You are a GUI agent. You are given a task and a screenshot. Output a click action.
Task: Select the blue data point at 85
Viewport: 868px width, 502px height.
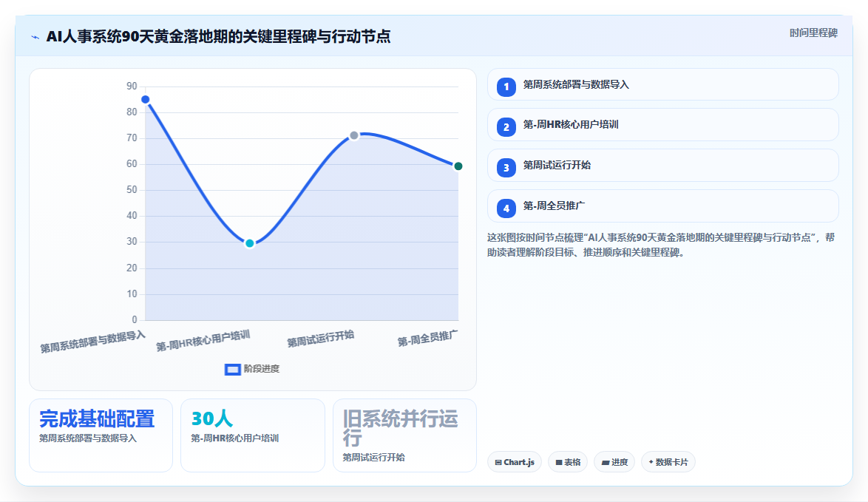pos(145,100)
